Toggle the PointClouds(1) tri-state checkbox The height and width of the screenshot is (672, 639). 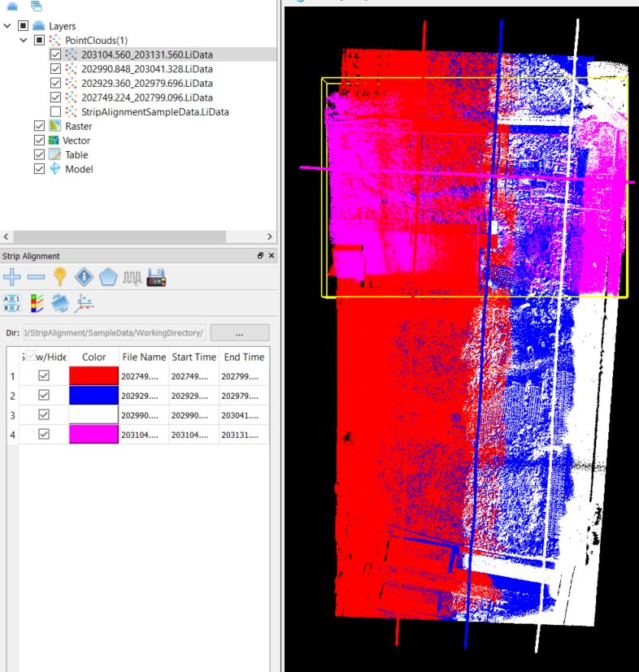(x=39, y=41)
